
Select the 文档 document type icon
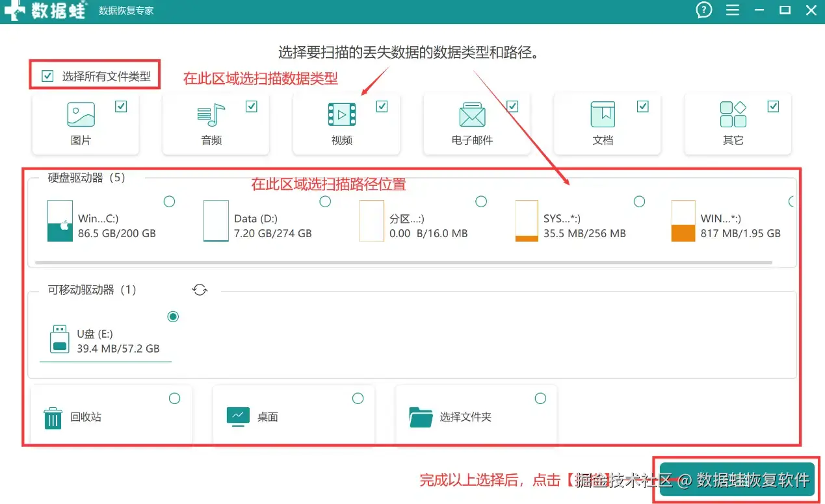[x=603, y=114]
